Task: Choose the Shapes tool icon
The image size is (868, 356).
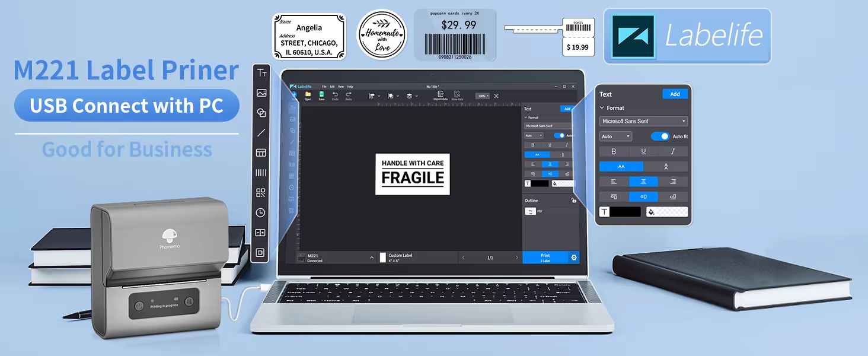Action: point(261,113)
